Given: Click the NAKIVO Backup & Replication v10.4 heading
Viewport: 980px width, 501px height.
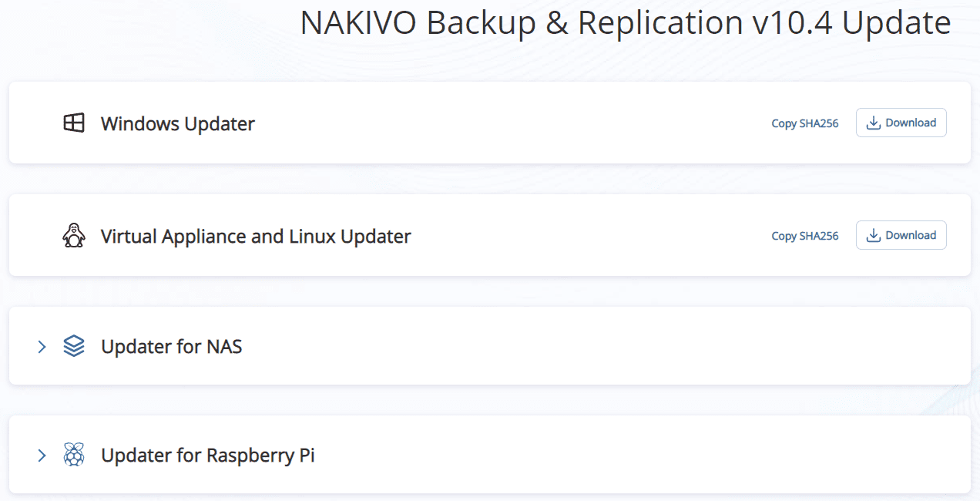Looking at the screenshot, I should click(625, 23).
